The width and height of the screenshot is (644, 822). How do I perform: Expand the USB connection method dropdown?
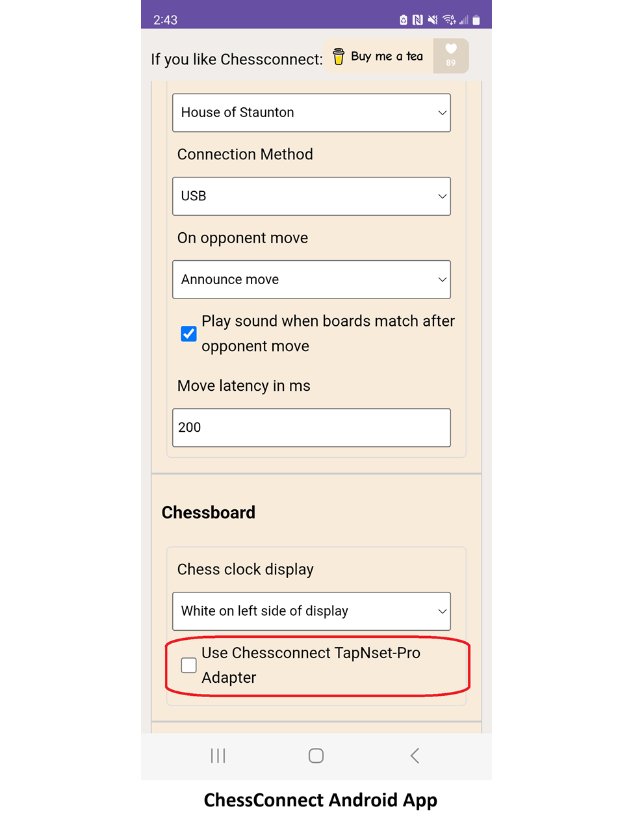311,196
